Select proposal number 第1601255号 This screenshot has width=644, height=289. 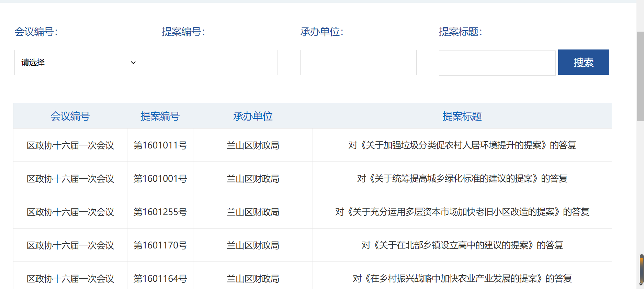[x=160, y=212]
